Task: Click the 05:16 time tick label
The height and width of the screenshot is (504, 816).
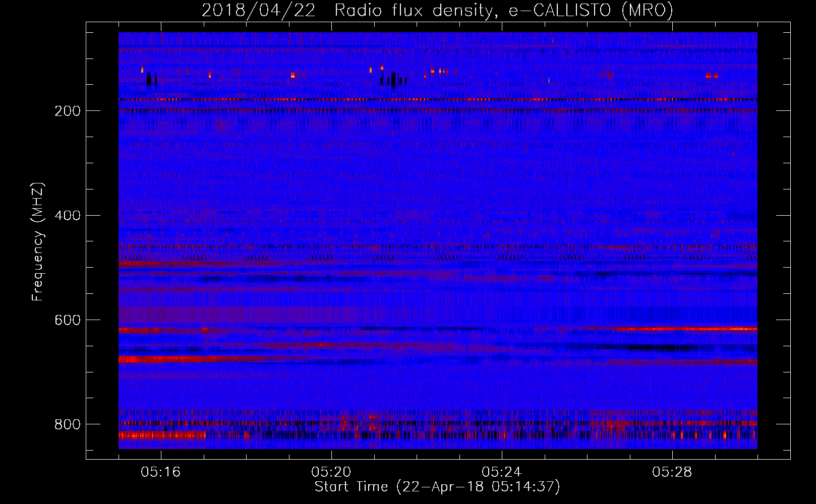Action: 161,472
